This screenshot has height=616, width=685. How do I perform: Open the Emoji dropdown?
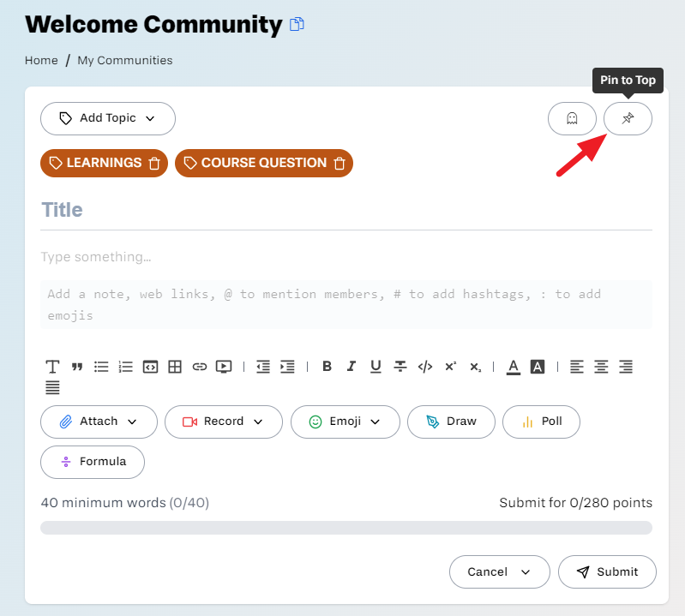[x=346, y=422]
